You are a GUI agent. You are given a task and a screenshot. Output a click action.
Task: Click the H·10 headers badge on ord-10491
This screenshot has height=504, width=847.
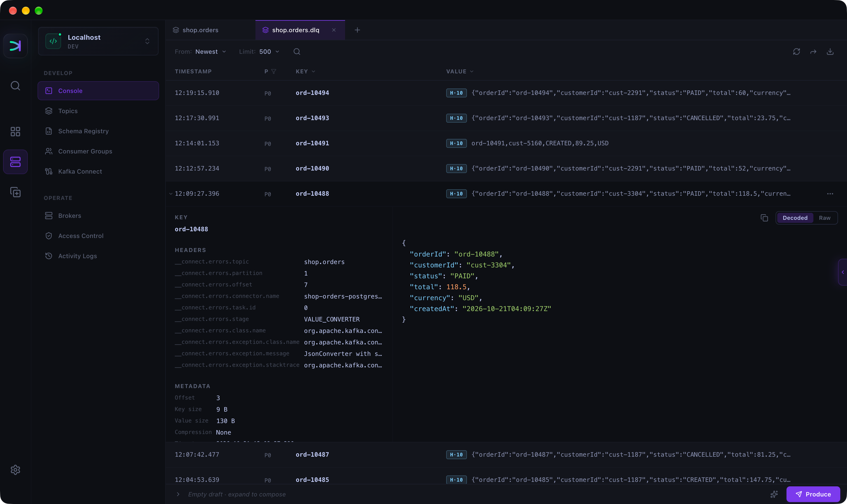point(456,143)
